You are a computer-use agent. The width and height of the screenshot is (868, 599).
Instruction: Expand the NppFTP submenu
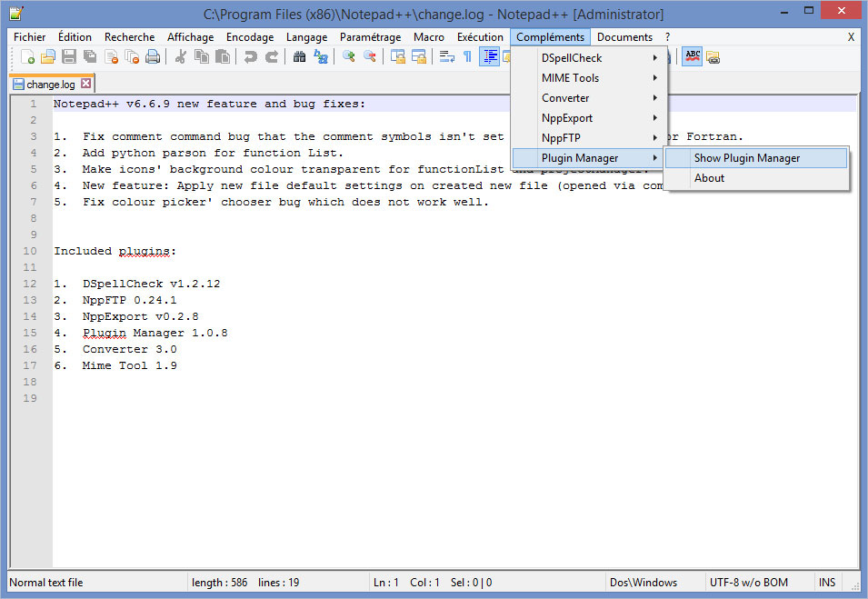589,138
